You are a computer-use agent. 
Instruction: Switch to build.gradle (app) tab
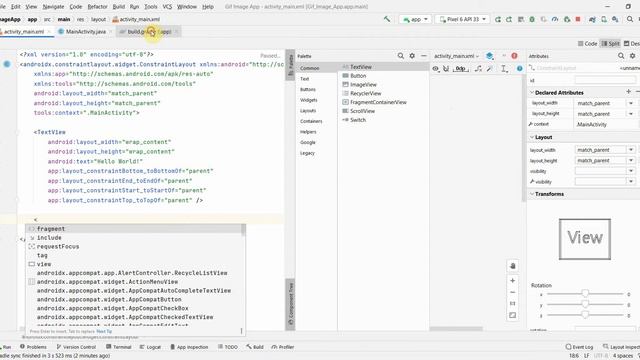click(x=149, y=31)
